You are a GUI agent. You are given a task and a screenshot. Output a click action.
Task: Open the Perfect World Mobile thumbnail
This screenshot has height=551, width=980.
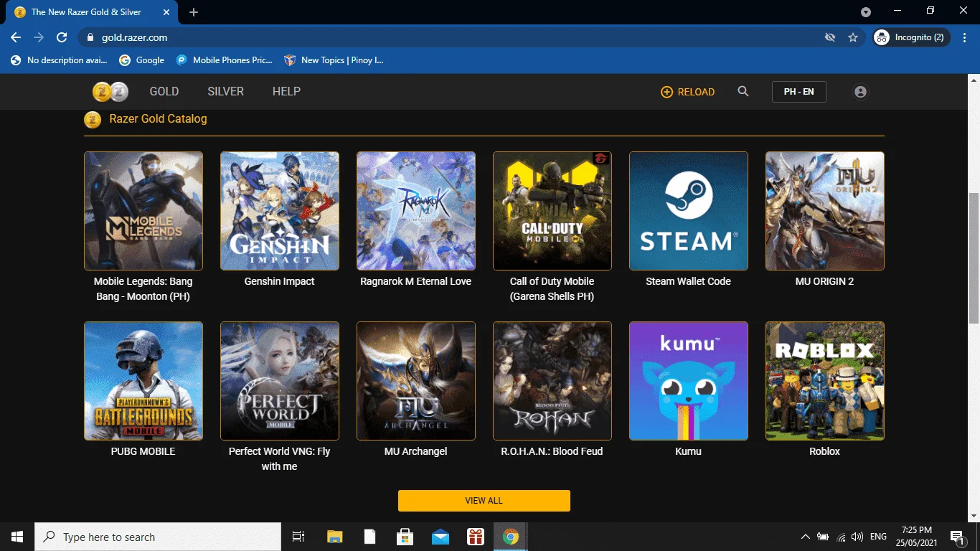click(x=280, y=381)
